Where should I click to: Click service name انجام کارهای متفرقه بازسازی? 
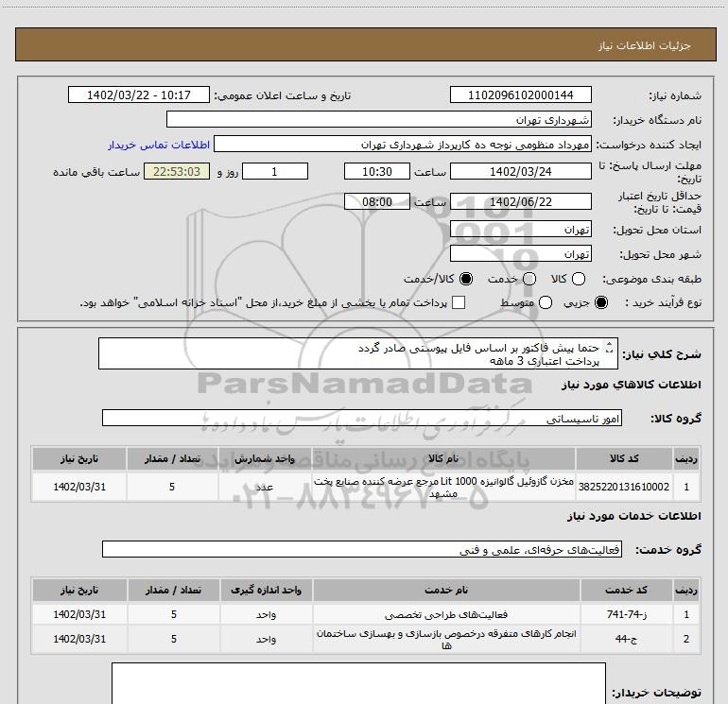445,639
